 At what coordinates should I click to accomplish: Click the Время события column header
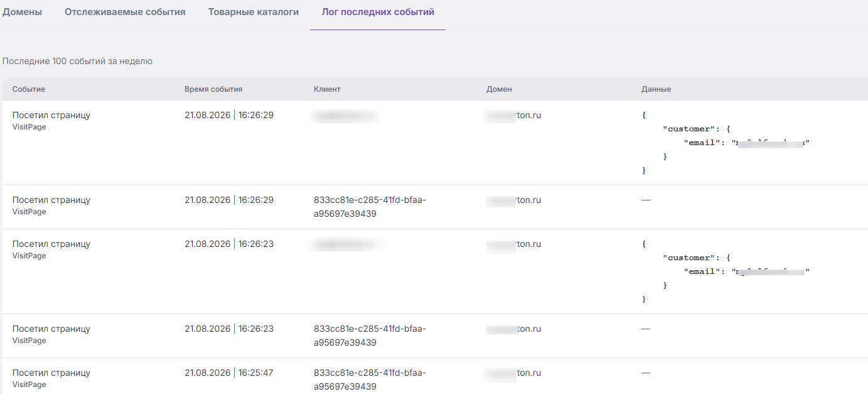(213, 89)
